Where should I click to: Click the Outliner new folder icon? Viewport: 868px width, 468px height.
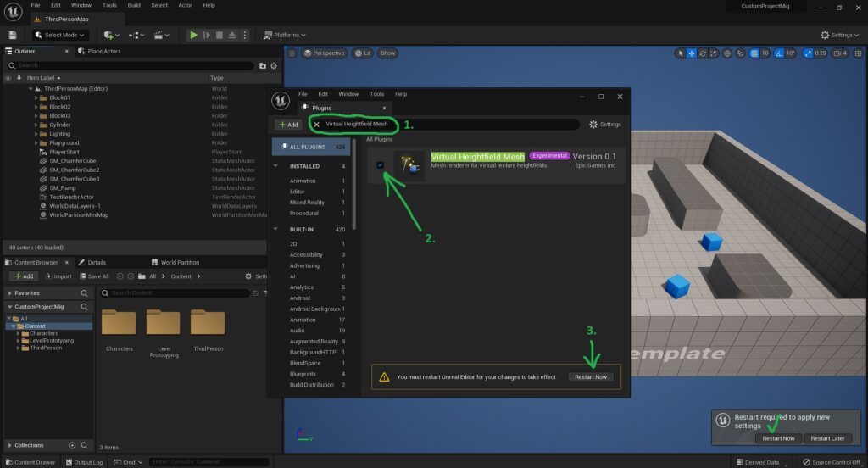(x=263, y=65)
